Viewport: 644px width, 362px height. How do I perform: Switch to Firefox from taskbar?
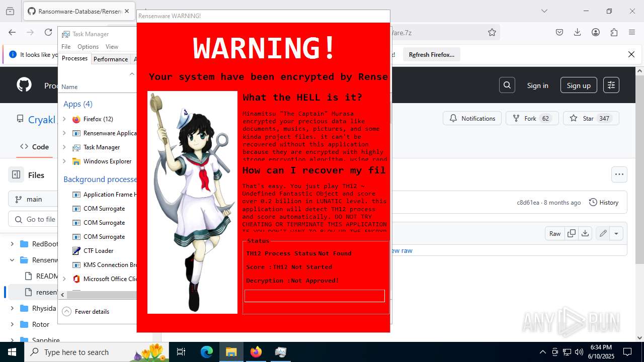tap(256, 352)
